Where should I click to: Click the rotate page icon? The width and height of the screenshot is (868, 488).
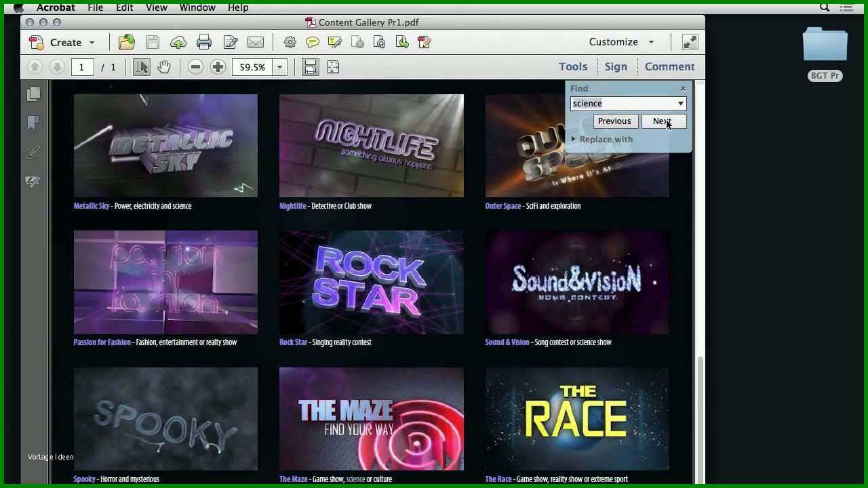(x=380, y=42)
